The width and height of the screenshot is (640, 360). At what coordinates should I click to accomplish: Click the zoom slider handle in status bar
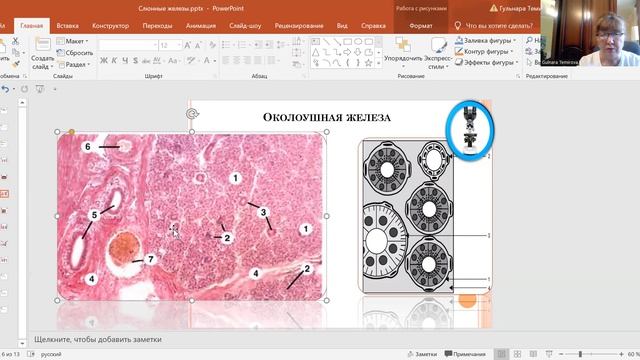click(580, 354)
